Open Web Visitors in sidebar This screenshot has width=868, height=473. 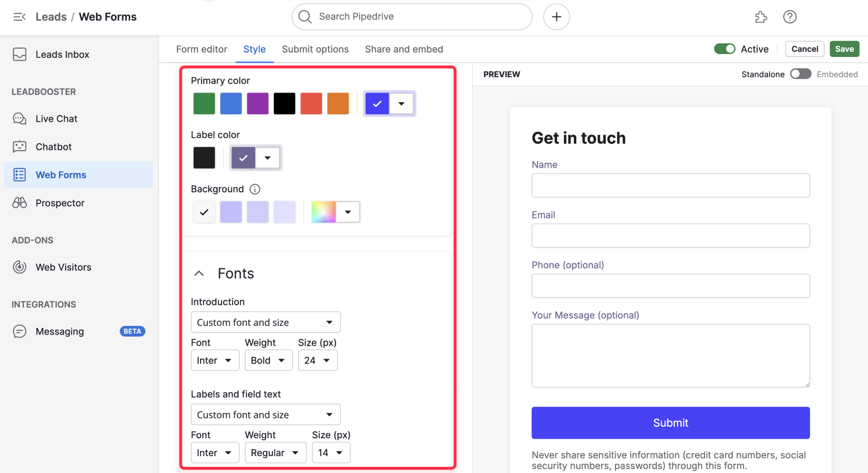click(x=63, y=267)
